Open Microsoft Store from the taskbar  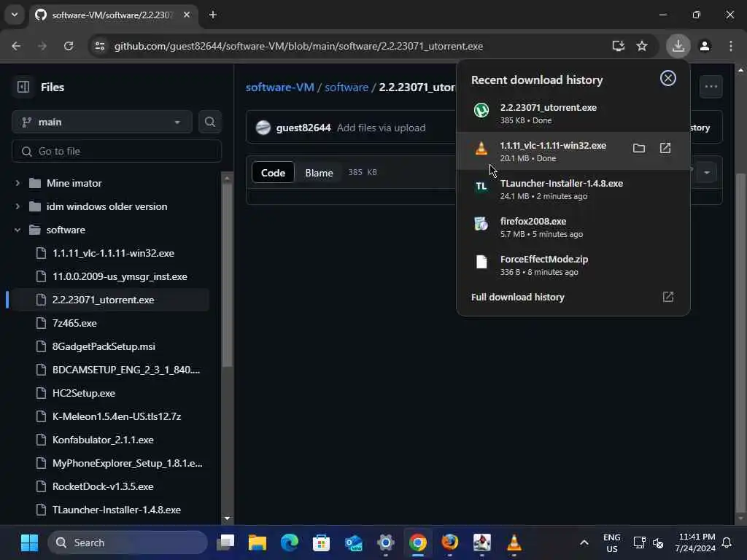(321, 542)
